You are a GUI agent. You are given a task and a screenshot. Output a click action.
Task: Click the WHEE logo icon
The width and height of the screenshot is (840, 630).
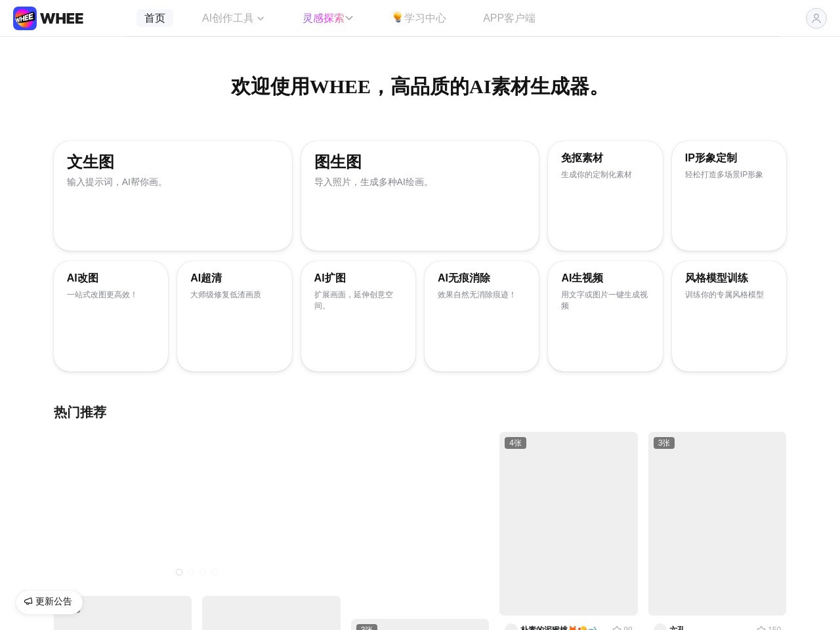[x=25, y=18]
